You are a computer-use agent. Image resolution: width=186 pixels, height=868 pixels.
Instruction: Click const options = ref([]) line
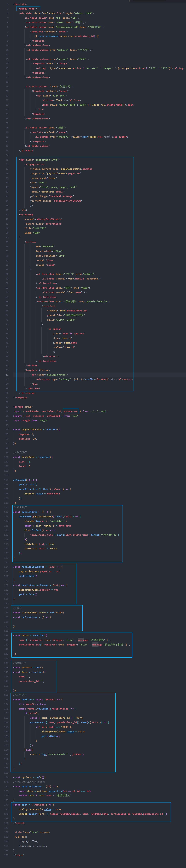(29, 777)
